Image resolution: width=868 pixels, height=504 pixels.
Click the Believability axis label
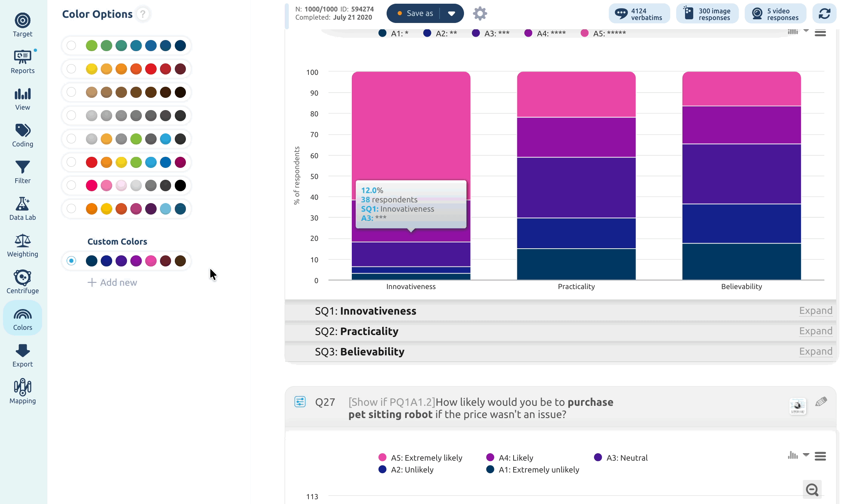(x=741, y=286)
